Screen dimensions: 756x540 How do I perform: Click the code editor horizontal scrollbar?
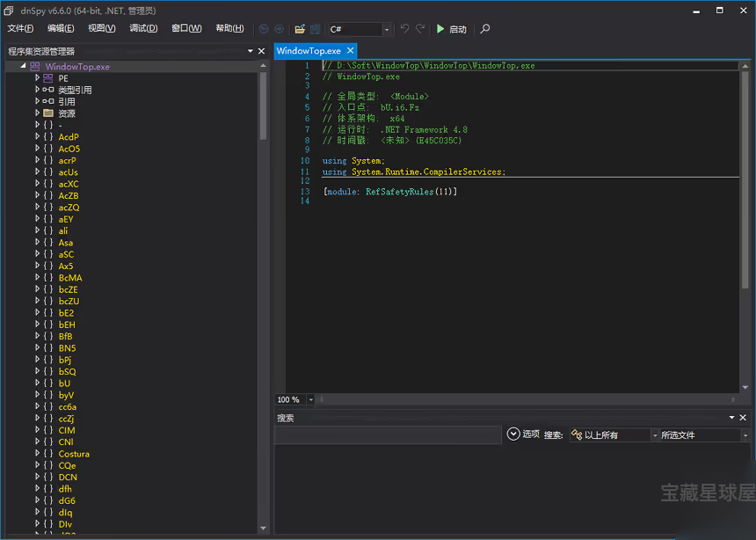tap(527, 399)
